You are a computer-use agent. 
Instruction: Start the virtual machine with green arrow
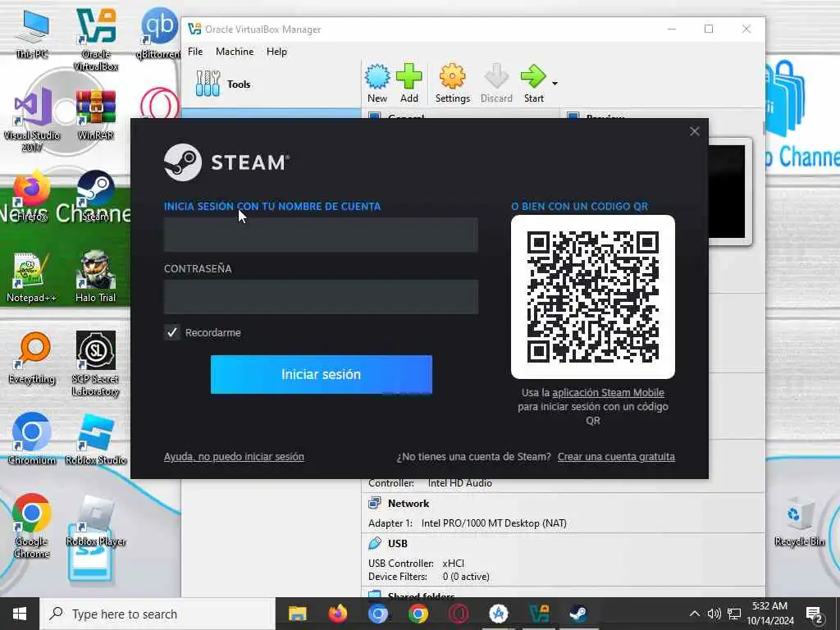tap(533, 83)
